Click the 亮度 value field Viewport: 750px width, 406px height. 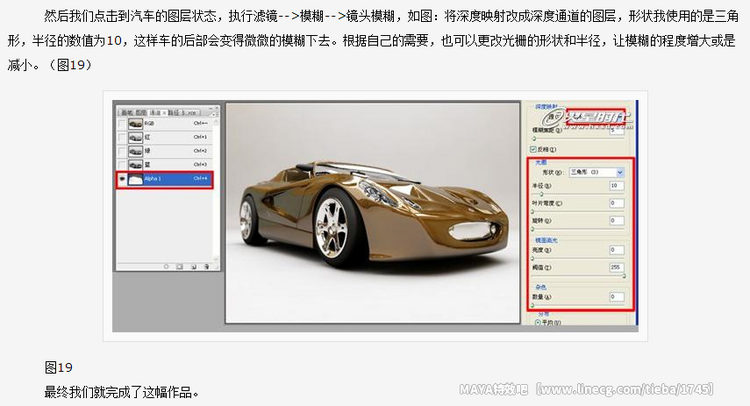coord(617,250)
